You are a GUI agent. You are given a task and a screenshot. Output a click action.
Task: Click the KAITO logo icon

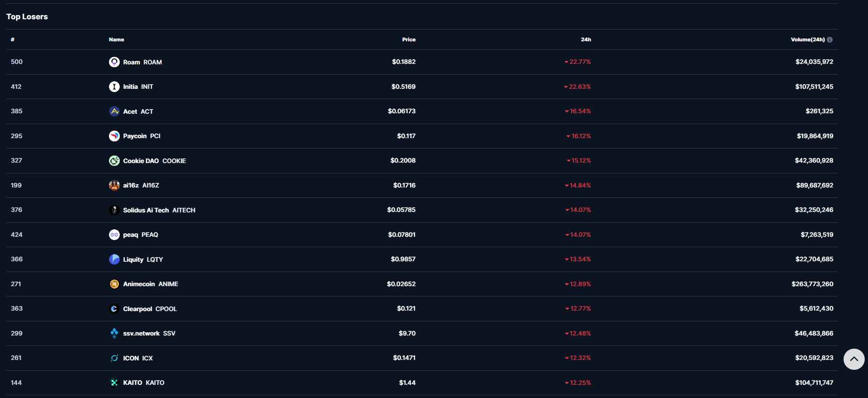[114, 382]
